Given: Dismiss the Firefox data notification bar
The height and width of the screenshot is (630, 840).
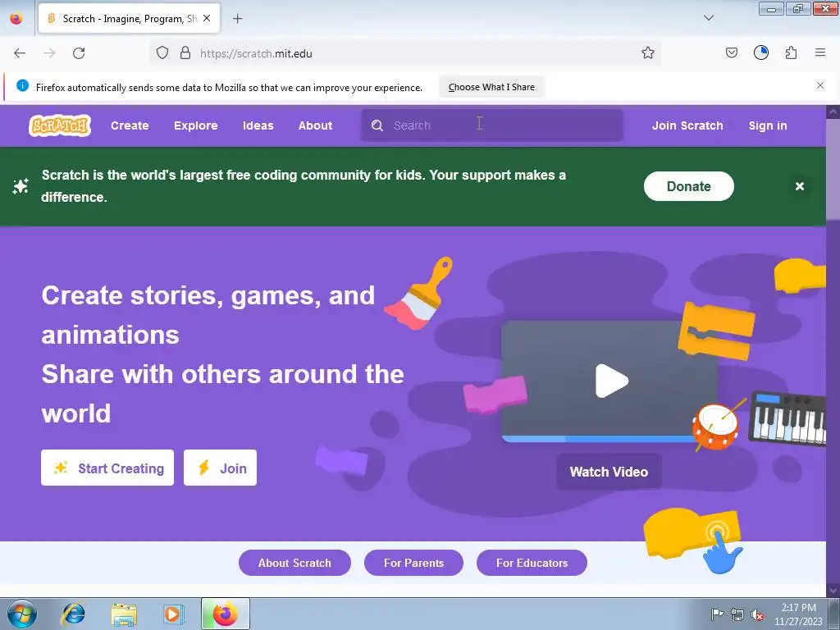Looking at the screenshot, I should [819, 85].
